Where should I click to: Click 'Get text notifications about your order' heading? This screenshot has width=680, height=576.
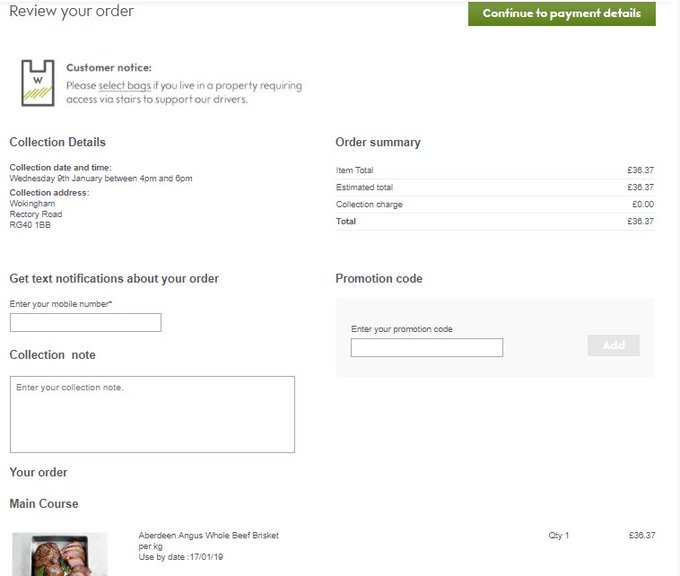click(x=114, y=278)
